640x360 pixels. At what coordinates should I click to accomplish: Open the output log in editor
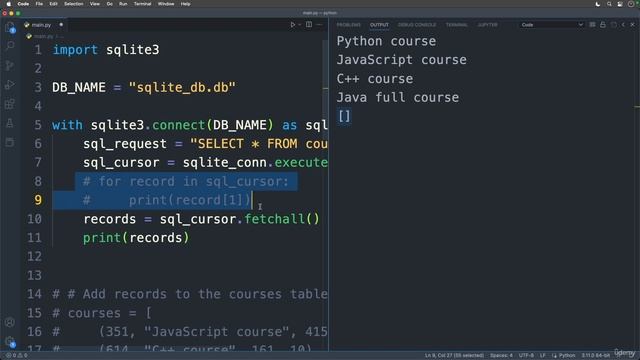click(x=613, y=25)
